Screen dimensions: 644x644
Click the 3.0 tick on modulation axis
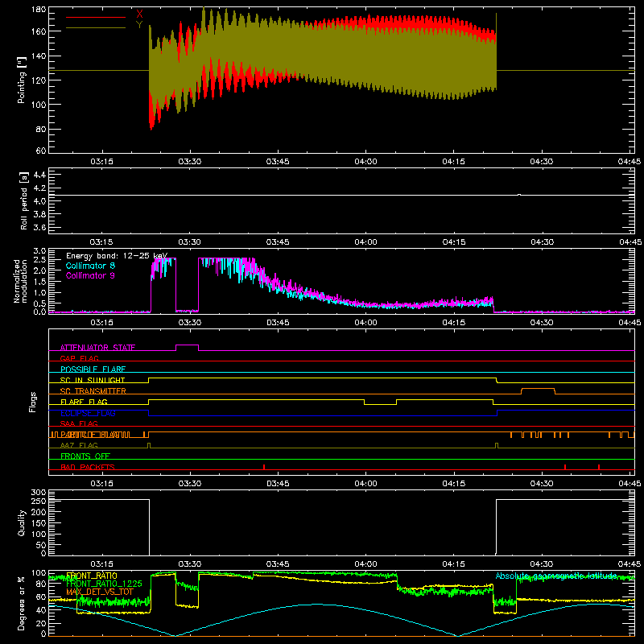[x=39, y=251]
